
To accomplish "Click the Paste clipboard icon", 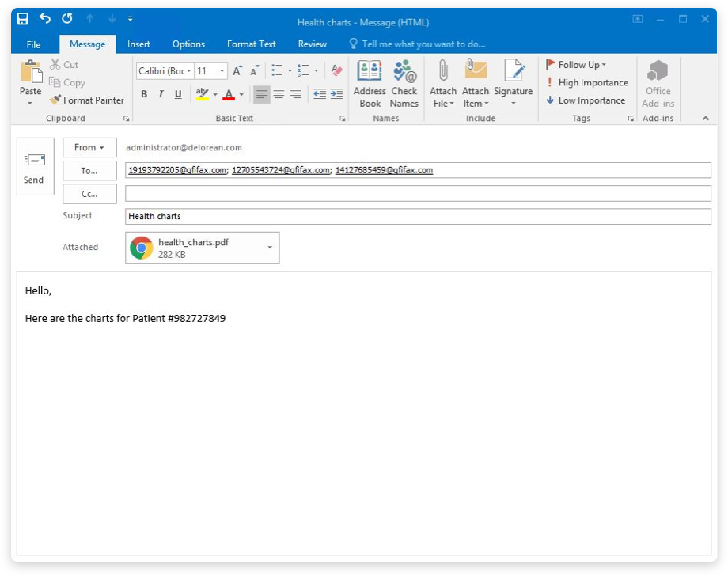I will (x=31, y=72).
